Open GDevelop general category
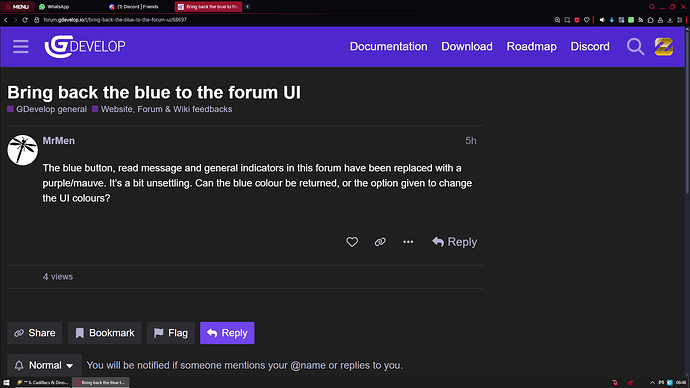 tap(47, 109)
